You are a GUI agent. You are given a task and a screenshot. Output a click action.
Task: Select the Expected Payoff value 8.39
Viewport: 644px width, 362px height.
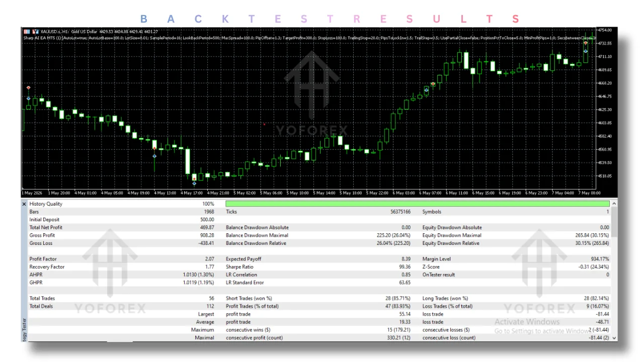point(406,259)
